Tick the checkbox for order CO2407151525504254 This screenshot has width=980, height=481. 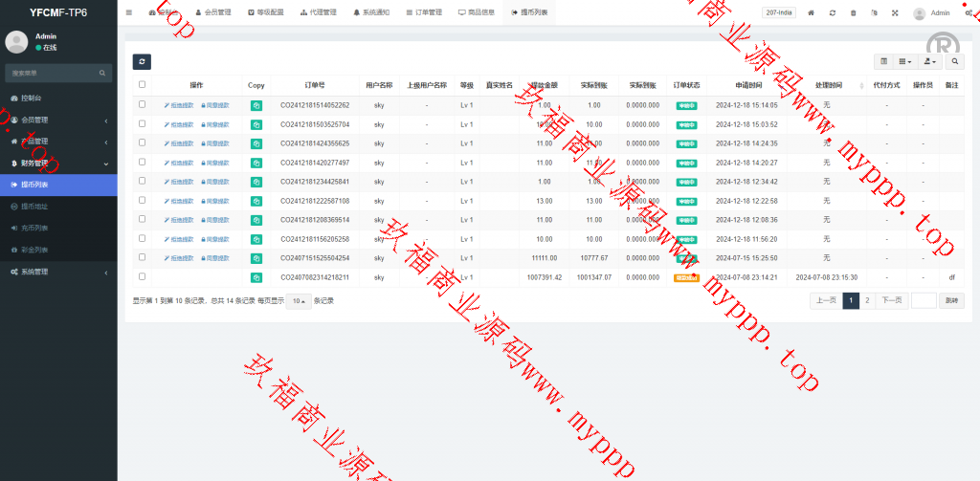(142, 257)
